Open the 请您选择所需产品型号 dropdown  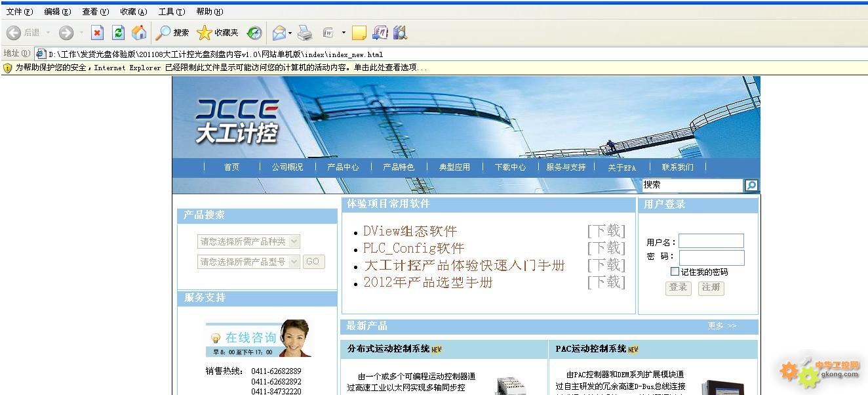point(248,262)
